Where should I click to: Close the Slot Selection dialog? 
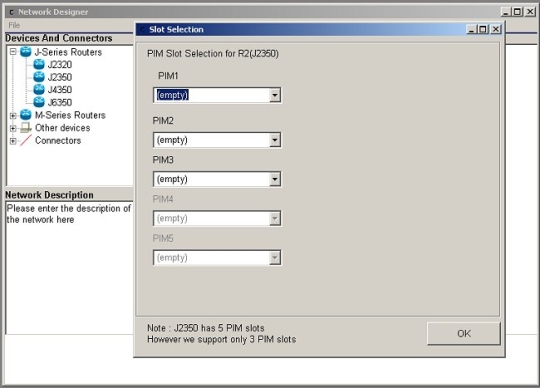(x=496, y=29)
